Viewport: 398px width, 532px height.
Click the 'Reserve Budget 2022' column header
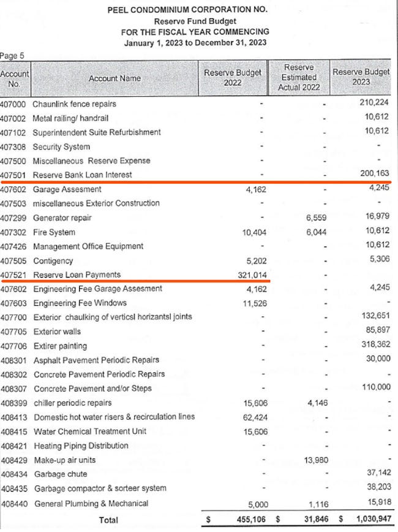[233, 78]
